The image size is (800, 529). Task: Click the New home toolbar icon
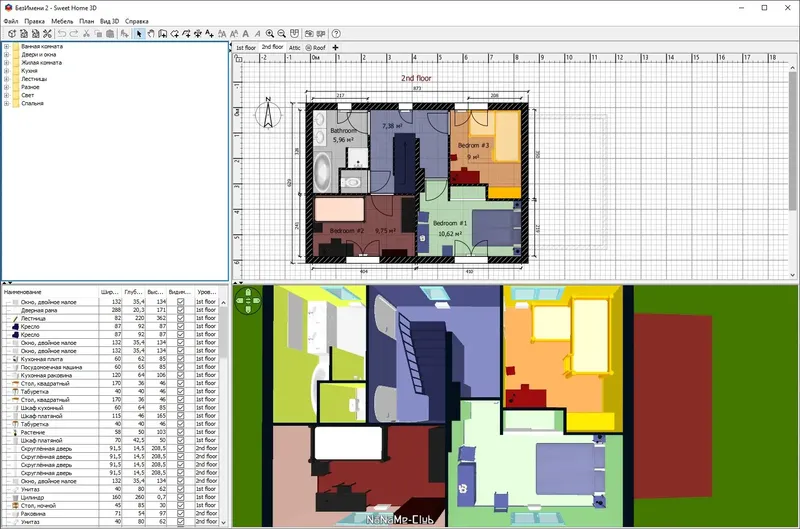[11, 34]
